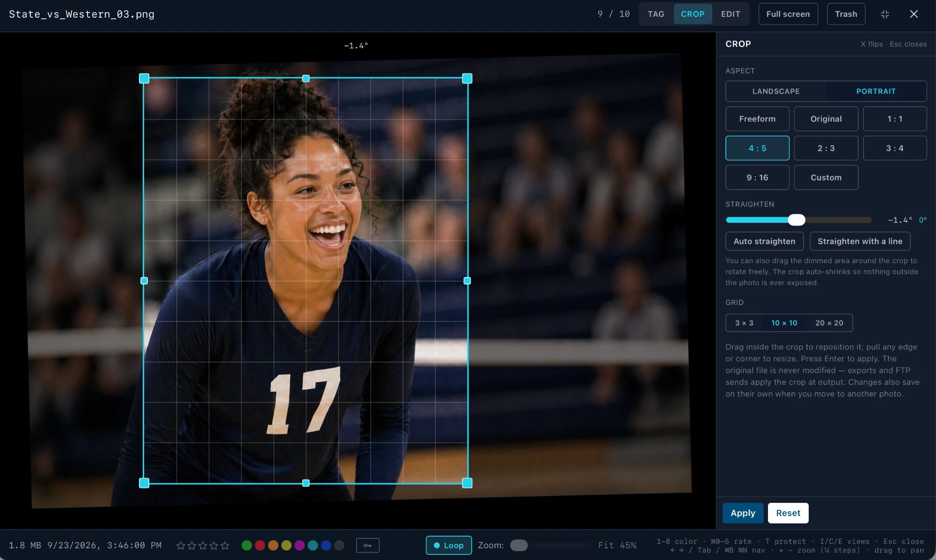Click the exit fullscreen collapse icon
The image size is (936, 560).
point(885,14)
